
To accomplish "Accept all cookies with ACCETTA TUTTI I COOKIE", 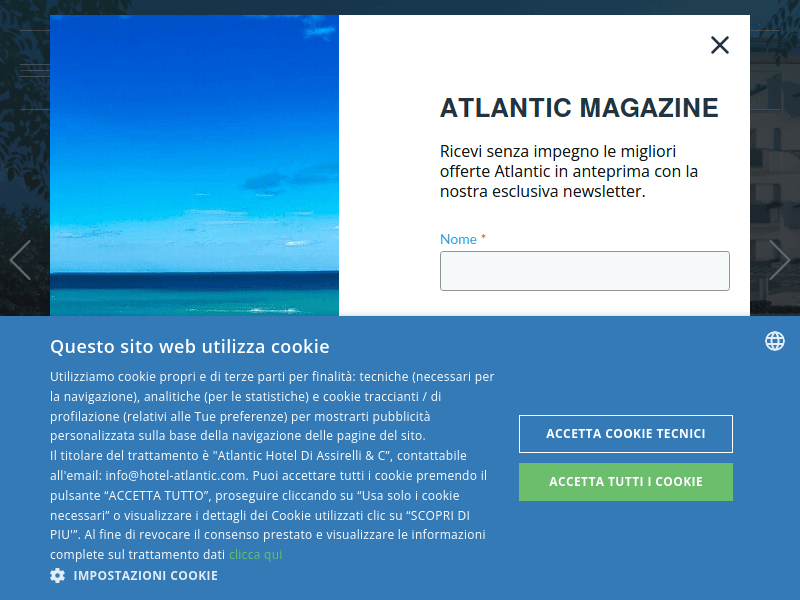I will click(625, 481).
